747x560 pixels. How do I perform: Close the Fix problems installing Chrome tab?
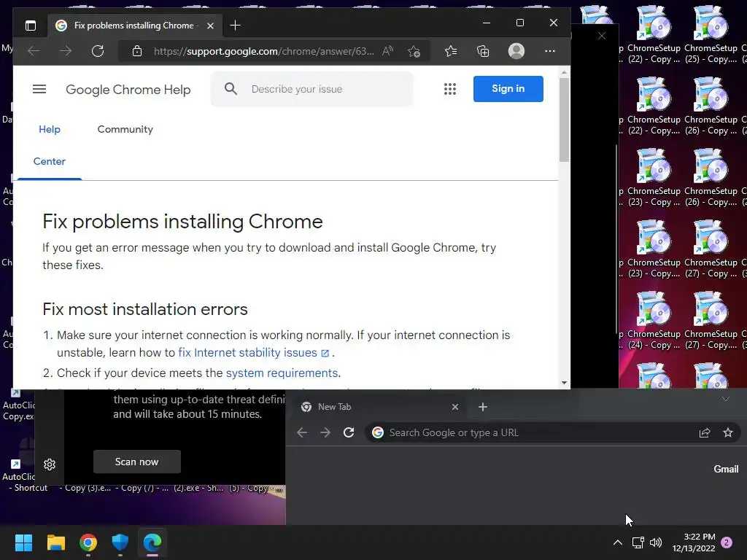[211, 26]
